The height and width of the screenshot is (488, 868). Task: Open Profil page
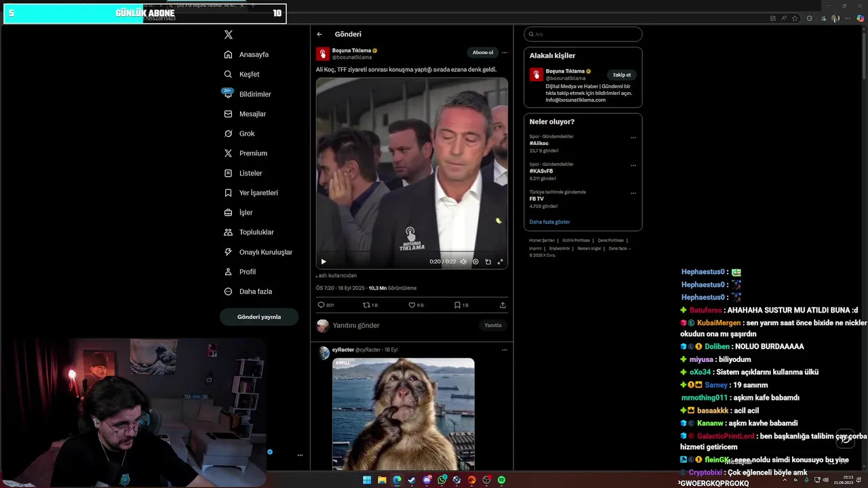coord(240,272)
